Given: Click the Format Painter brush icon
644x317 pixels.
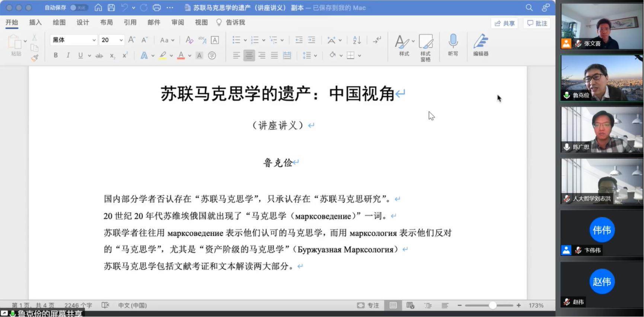Looking at the screenshot, I should (35, 58).
